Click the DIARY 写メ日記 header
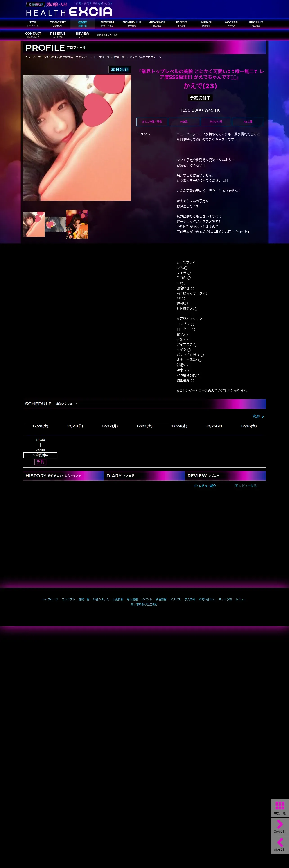The width and height of the screenshot is (289, 868). click(x=144, y=476)
